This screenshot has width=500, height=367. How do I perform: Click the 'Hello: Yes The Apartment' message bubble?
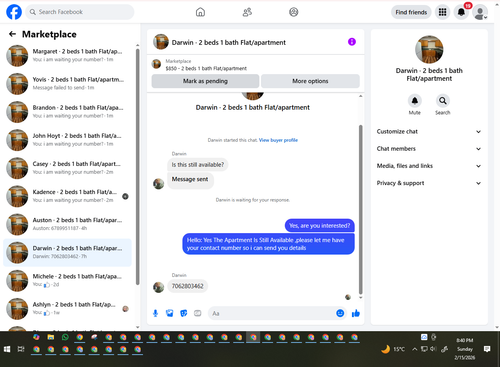pos(268,244)
